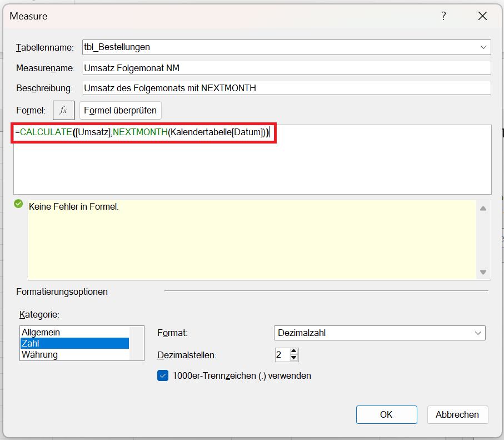The image size is (504, 440).
Task: Open the Tabellenname dropdown
Action: click(483, 47)
